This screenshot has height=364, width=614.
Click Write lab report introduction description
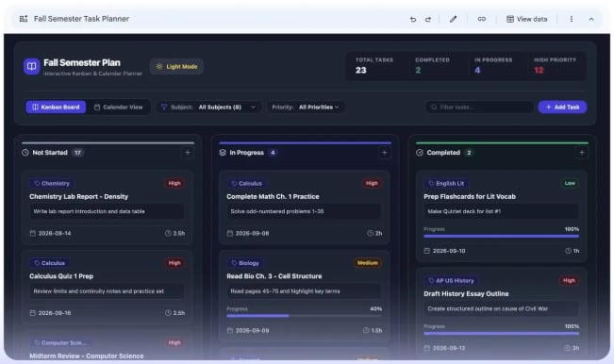[x=107, y=212]
